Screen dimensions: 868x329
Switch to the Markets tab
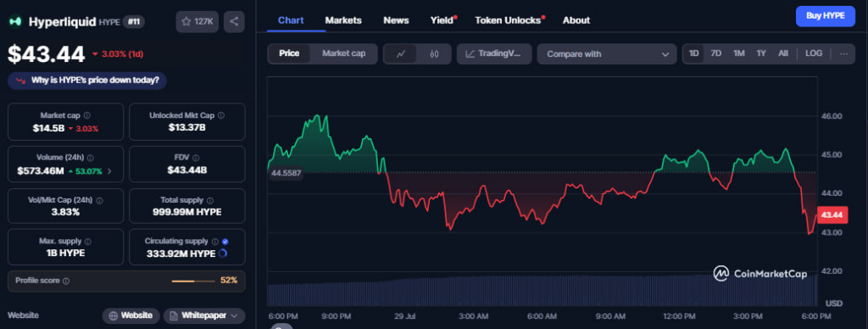(x=343, y=20)
